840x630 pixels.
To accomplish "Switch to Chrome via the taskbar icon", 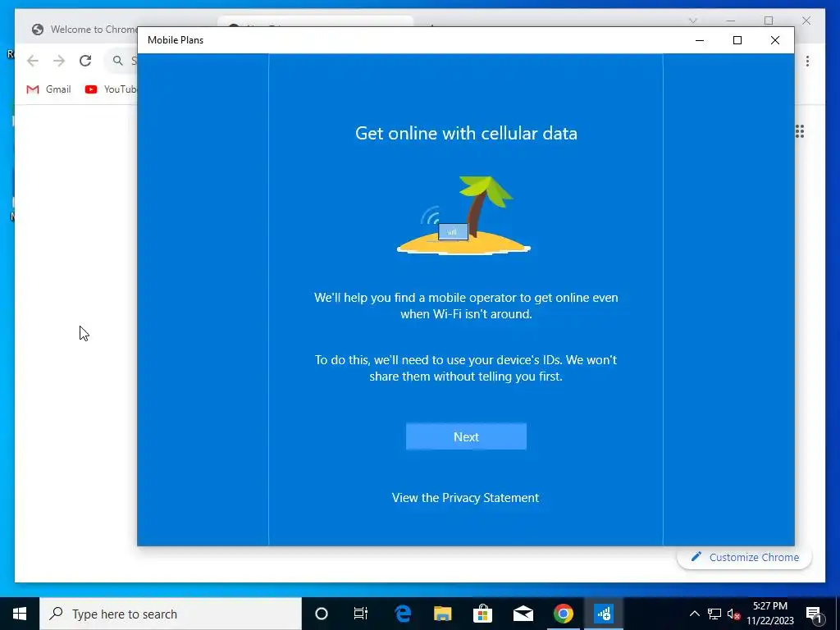I will pyautogui.click(x=563, y=614).
